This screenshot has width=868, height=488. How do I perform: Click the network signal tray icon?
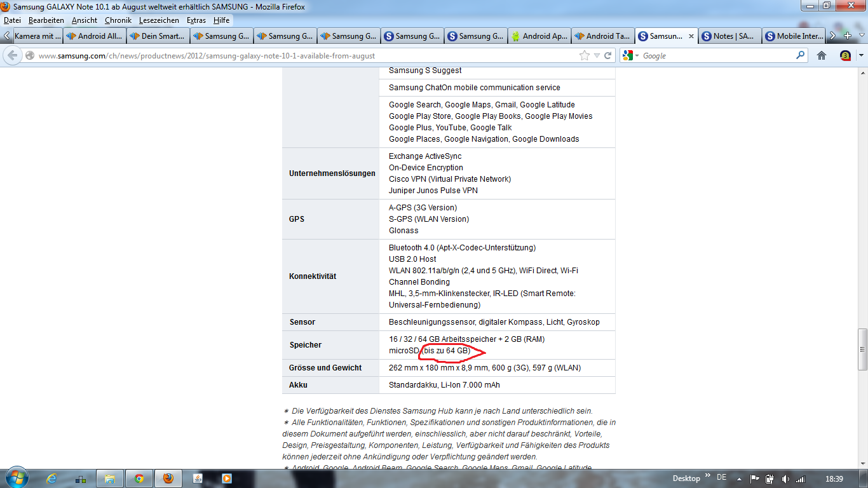pyautogui.click(x=801, y=478)
